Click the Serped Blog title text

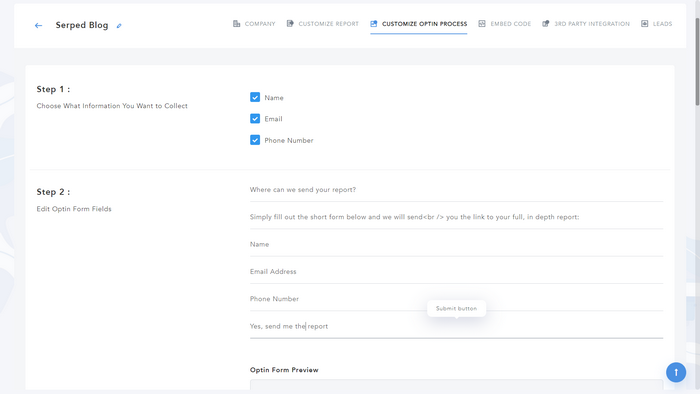[82, 25]
